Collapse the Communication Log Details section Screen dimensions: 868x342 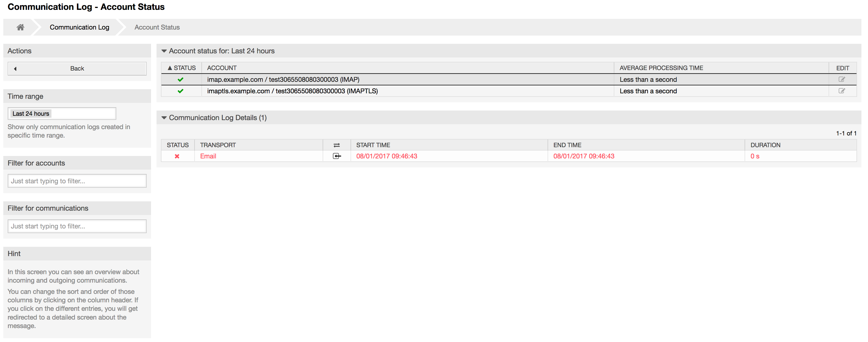click(164, 118)
